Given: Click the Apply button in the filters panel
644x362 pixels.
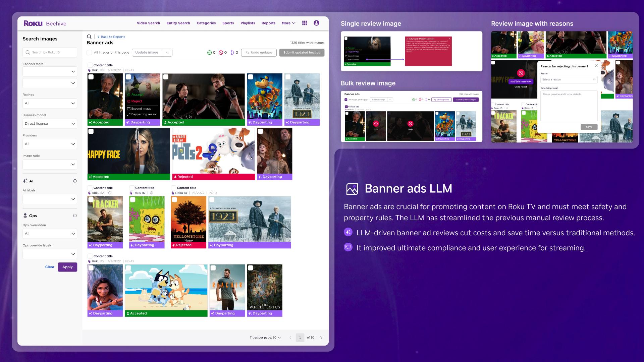Looking at the screenshot, I should [x=67, y=267].
